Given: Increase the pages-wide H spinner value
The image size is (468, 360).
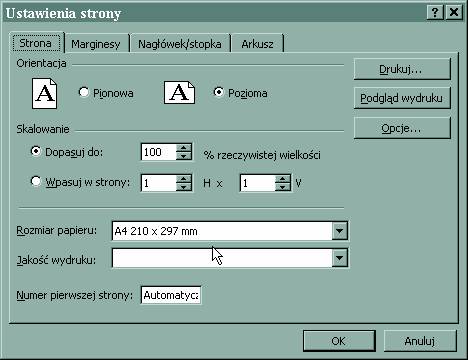Looking at the screenshot, I should pyautogui.click(x=183, y=179).
